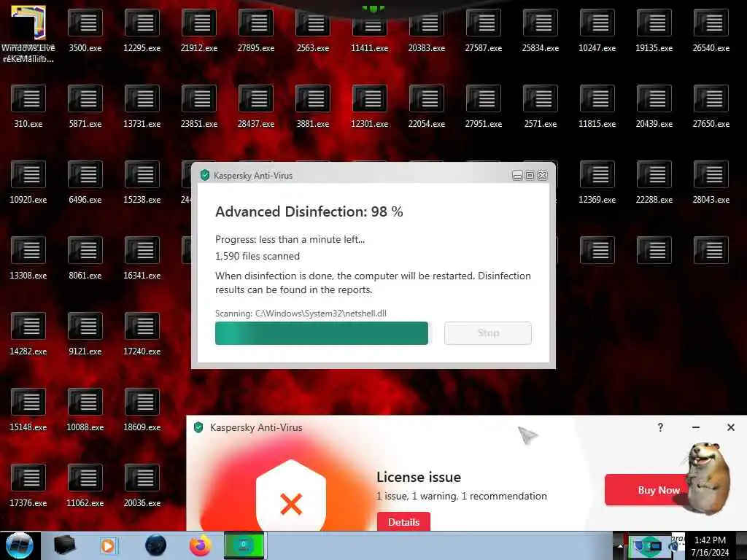Click the 12369.exe file icon
This screenshot has width=747, height=560.
(x=597, y=174)
